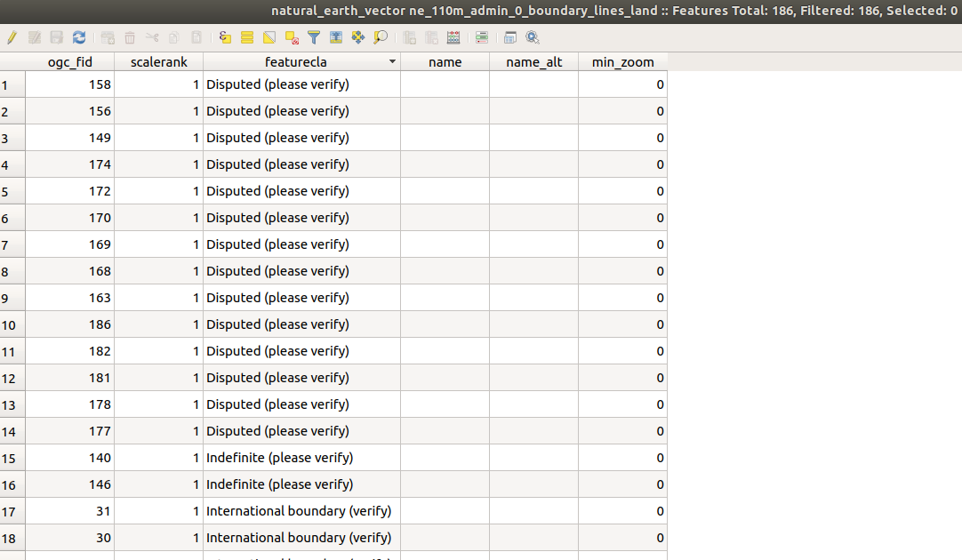Select all features
Viewport: 962px width, 560px height.
pos(249,37)
